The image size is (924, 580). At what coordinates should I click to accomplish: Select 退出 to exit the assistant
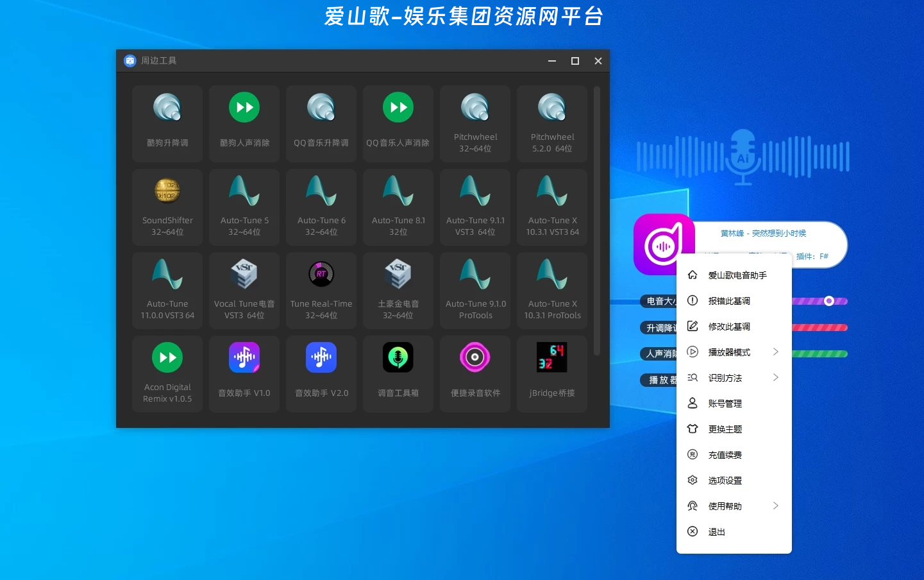716,531
